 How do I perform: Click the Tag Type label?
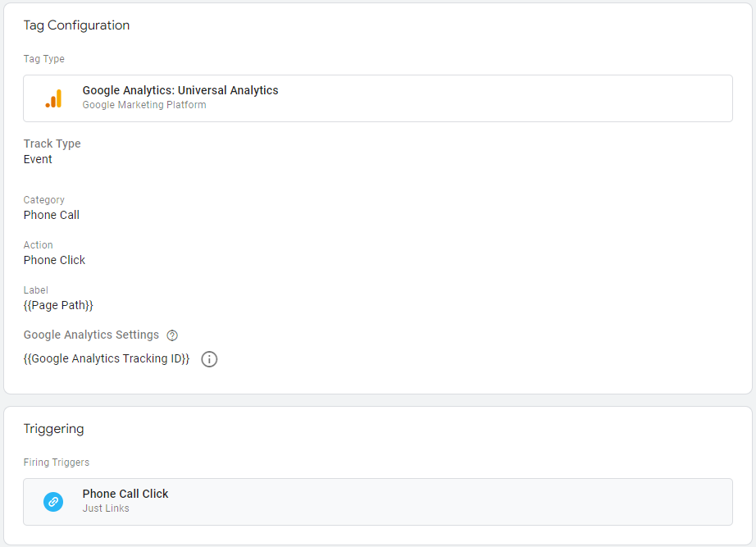click(x=44, y=59)
